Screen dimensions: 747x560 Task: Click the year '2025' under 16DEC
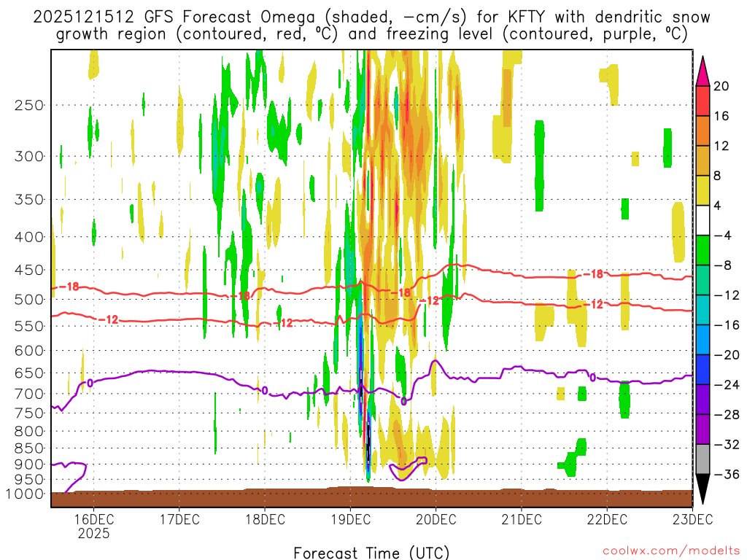click(93, 533)
